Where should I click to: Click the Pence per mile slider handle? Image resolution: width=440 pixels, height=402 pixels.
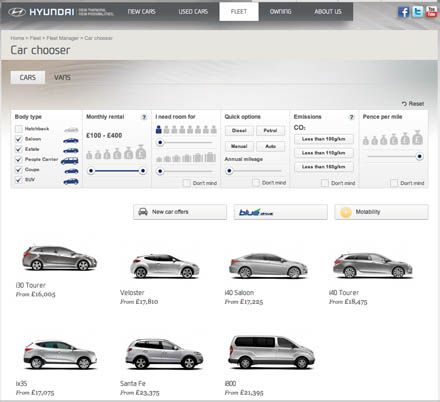pyautogui.click(x=420, y=156)
